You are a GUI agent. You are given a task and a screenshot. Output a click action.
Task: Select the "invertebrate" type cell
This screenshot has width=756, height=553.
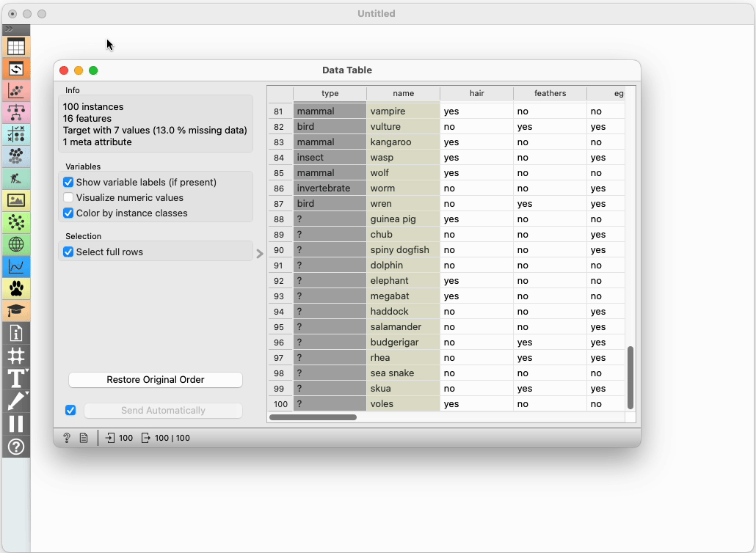[330, 188]
